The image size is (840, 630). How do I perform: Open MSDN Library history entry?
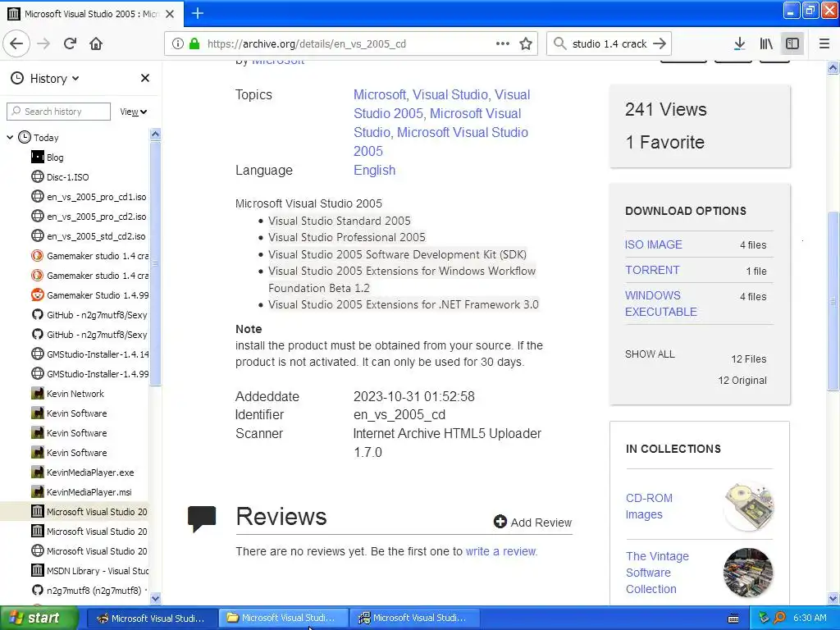click(89, 571)
